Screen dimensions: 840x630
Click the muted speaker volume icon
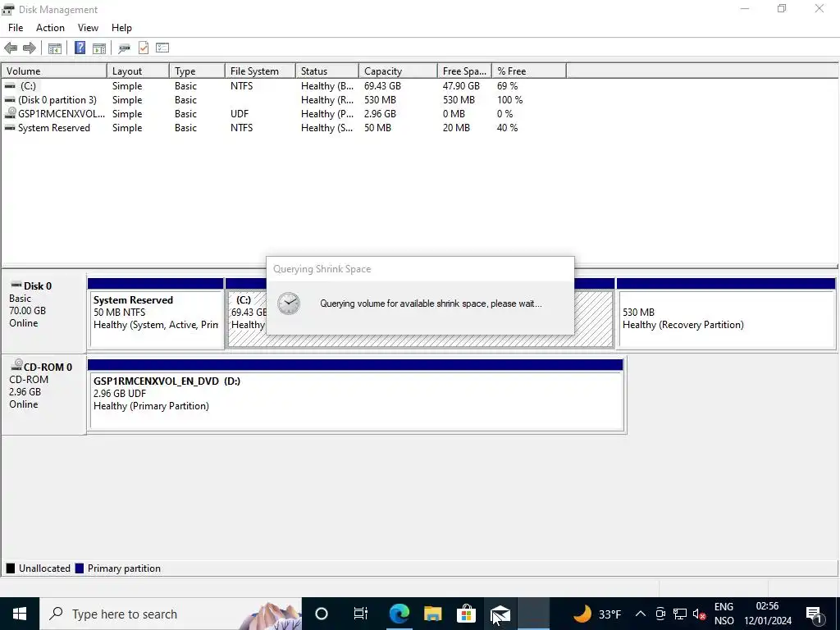point(699,614)
